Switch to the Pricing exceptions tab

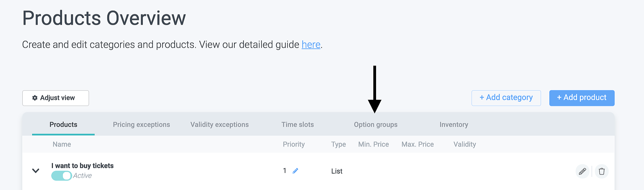click(x=141, y=125)
